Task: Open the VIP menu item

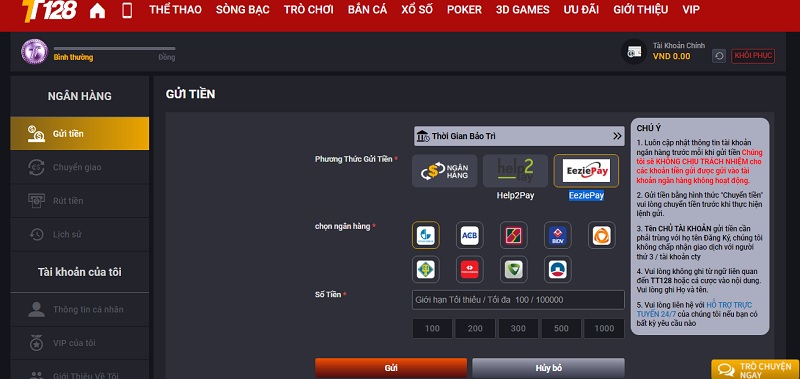Action: tap(691, 10)
